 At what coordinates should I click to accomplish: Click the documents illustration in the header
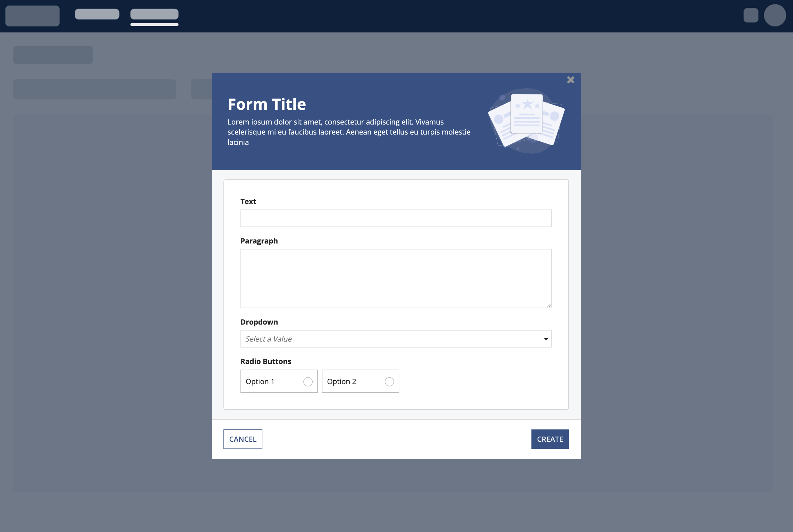(x=526, y=121)
